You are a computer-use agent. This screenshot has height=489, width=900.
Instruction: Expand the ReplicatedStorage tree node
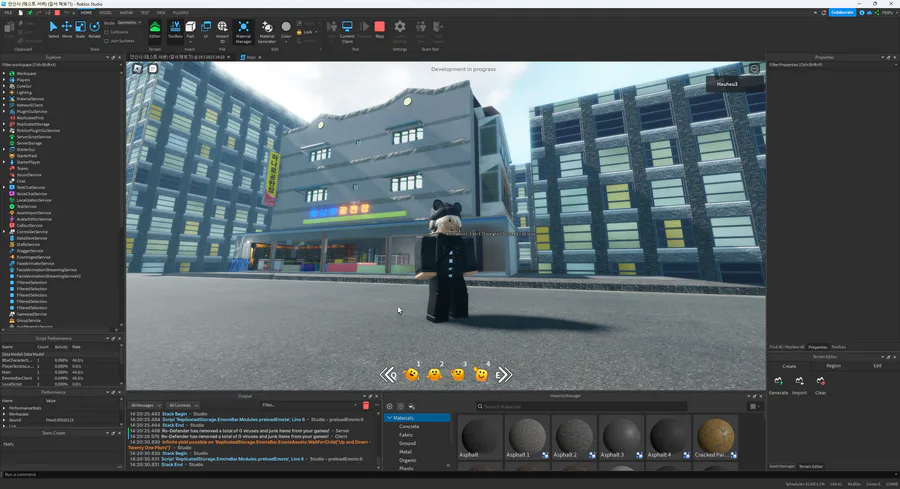pos(4,124)
